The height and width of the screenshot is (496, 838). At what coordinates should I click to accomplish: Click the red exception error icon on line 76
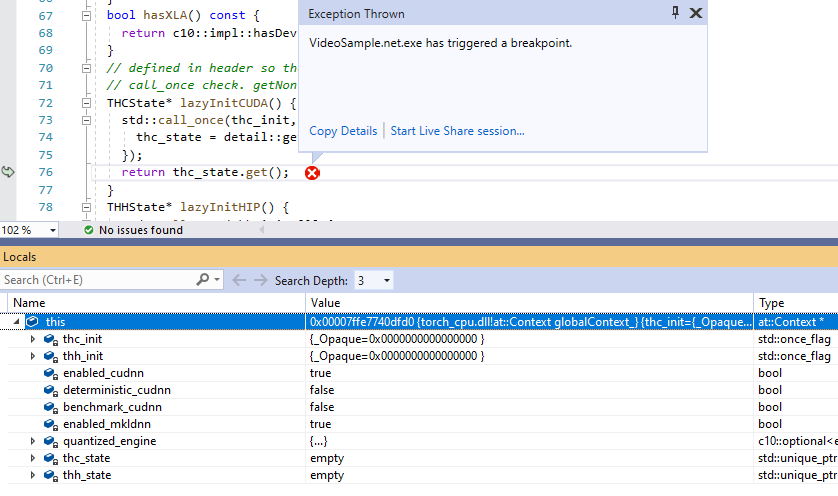pos(312,173)
